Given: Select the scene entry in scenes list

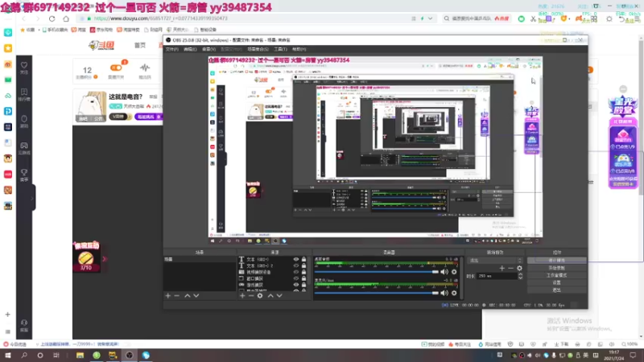Looking at the screenshot, I should [x=200, y=259].
